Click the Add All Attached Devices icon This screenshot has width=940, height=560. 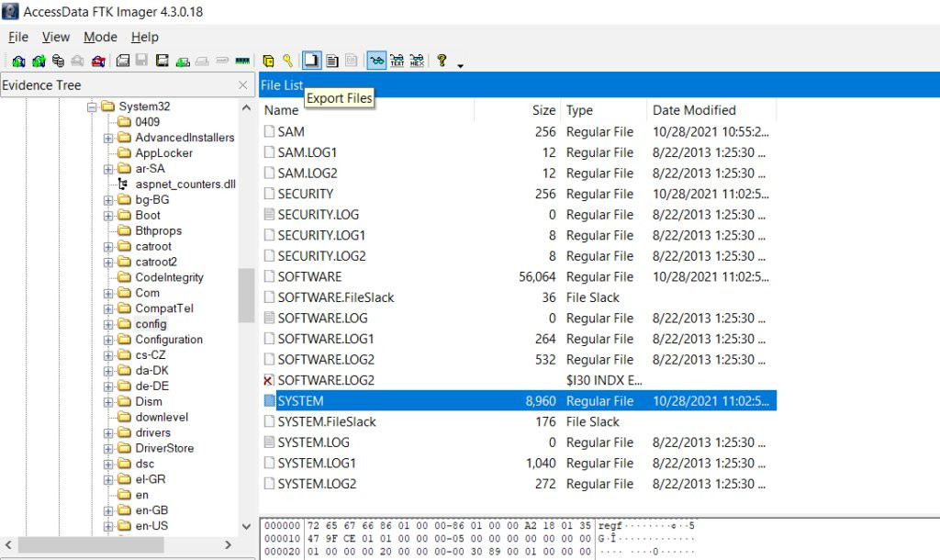point(39,61)
